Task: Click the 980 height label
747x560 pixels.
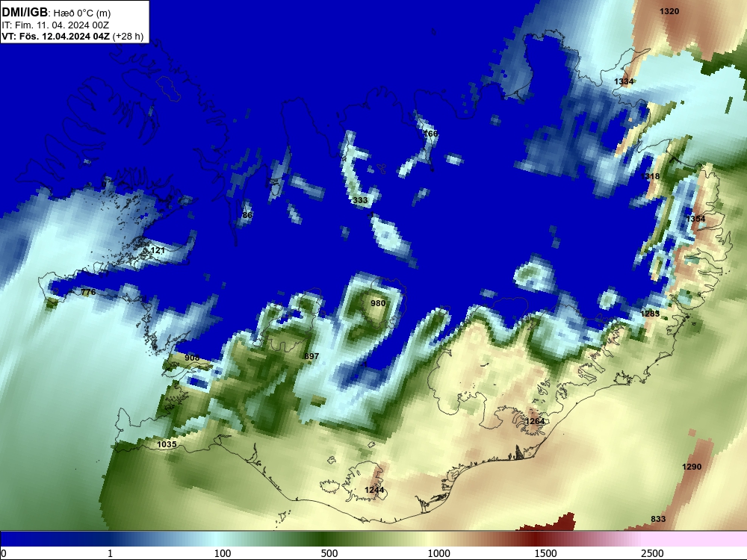Action: 378,303
